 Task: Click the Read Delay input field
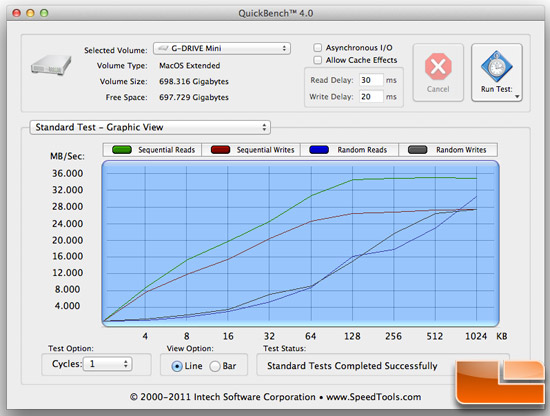click(x=371, y=80)
